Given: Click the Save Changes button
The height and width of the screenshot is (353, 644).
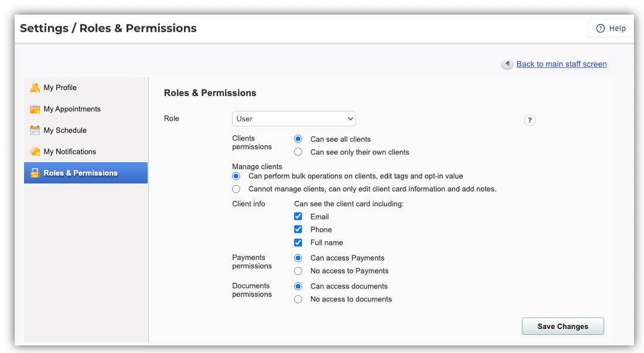Looking at the screenshot, I should tap(563, 326).
